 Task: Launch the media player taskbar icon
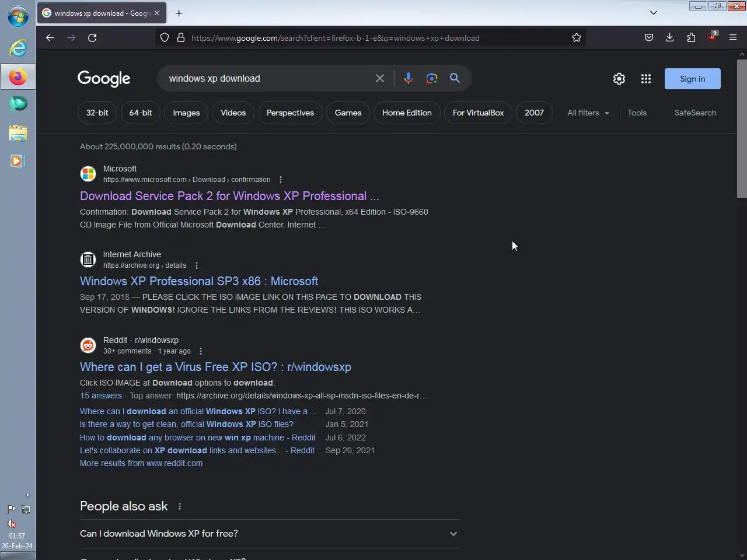coord(18,161)
